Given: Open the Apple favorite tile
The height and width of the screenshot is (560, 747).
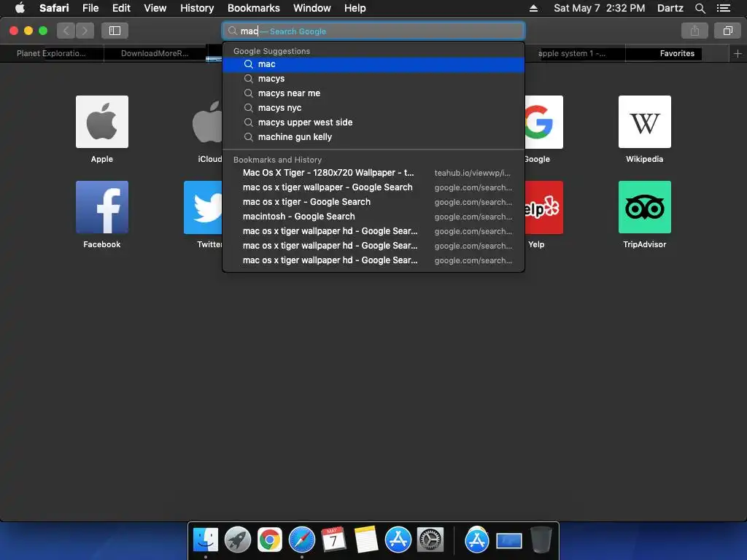Looking at the screenshot, I should (x=102, y=122).
